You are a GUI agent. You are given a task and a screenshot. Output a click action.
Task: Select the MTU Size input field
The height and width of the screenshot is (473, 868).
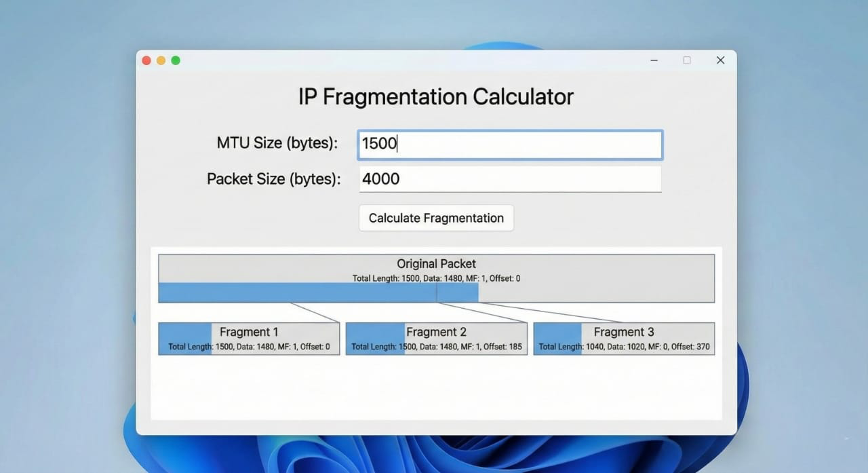tap(510, 144)
